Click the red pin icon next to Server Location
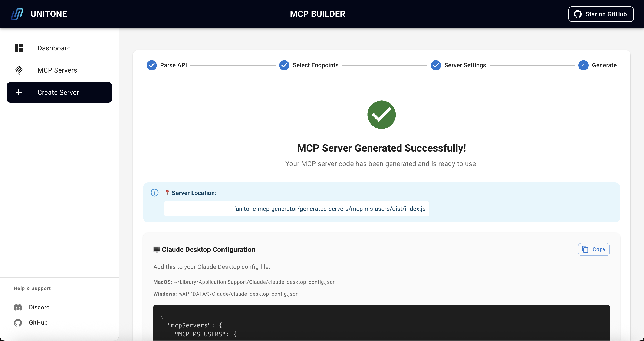Screen dimensions: 644x341 tap(167, 193)
